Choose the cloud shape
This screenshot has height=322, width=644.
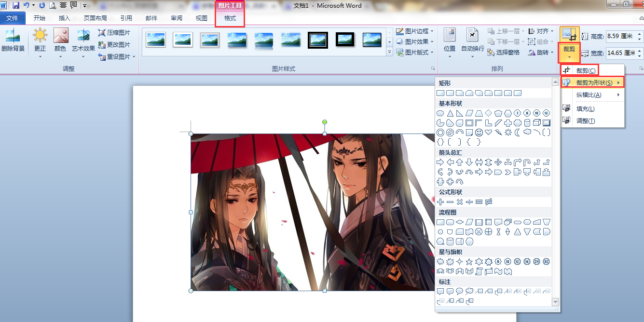(527, 132)
